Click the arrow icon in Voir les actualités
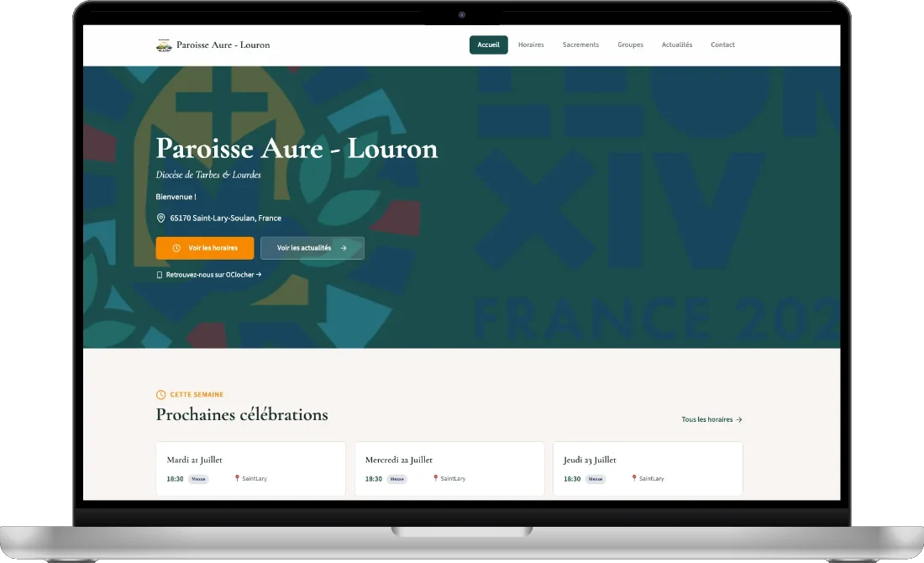This screenshot has width=924, height=563. point(344,248)
